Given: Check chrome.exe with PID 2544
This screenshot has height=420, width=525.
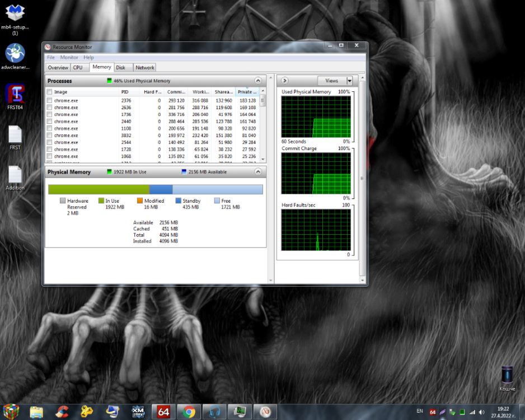Looking at the screenshot, I should (x=50, y=142).
